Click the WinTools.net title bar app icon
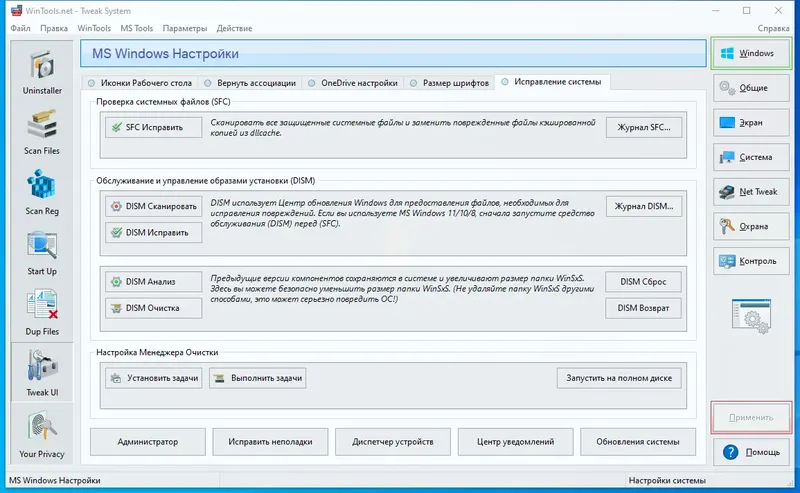The width and height of the screenshot is (800, 493). coord(16,10)
